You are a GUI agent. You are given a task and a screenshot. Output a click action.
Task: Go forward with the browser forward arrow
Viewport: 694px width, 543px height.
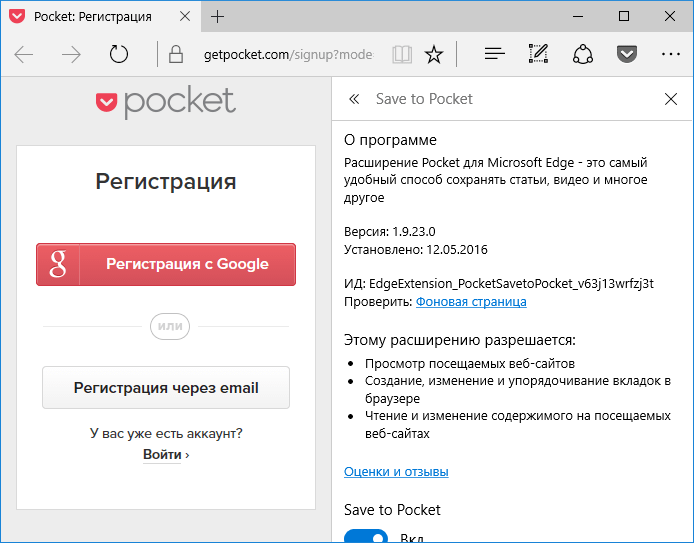point(71,54)
